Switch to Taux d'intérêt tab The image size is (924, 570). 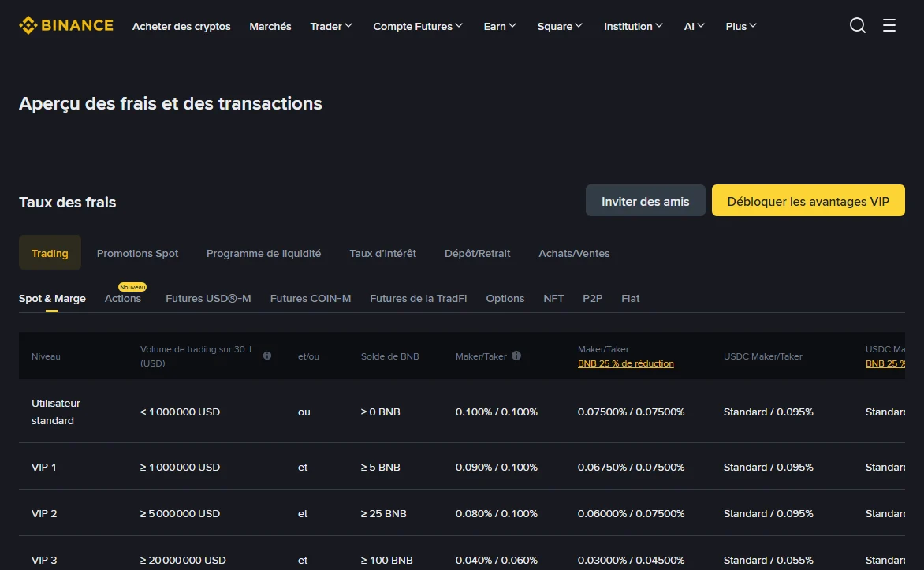[382, 253]
